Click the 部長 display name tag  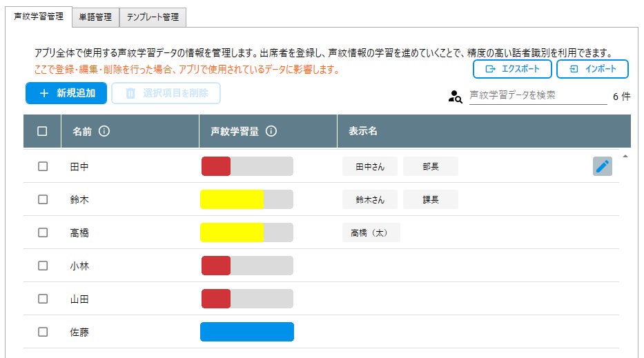pos(430,166)
